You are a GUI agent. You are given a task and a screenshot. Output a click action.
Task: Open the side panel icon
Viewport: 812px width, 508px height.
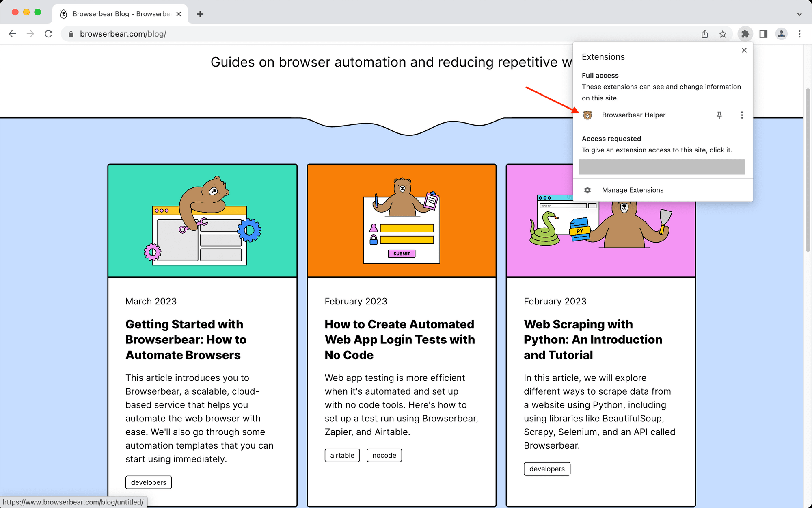(x=763, y=34)
